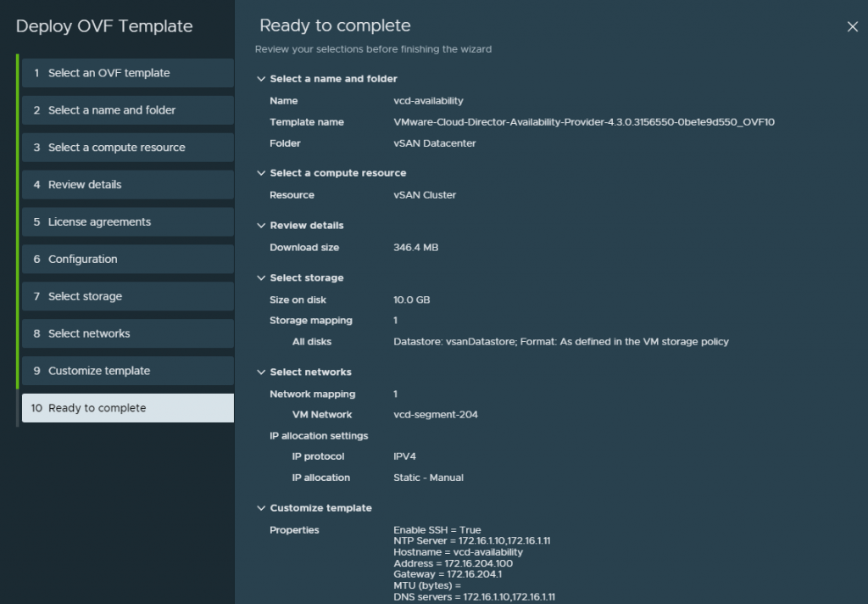Click the Network mapping label
Screen dimensions: 868x604
click(x=312, y=394)
